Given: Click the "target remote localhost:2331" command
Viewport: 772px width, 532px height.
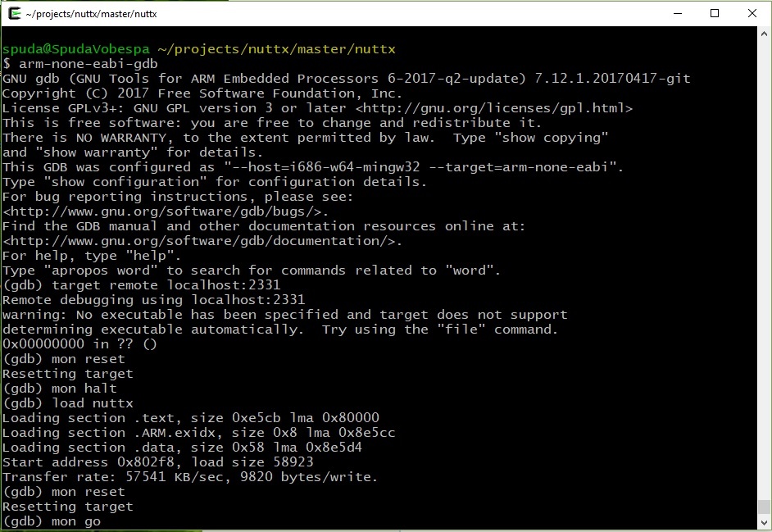Looking at the screenshot, I should pos(142,284).
